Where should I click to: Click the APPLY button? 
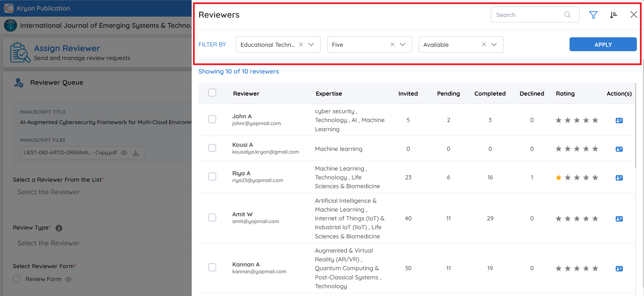pos(603,44)
